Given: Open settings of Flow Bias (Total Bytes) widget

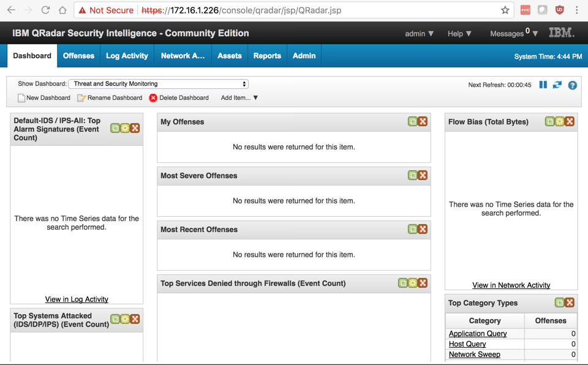Looking at the screenshot, I should point(559,121).
